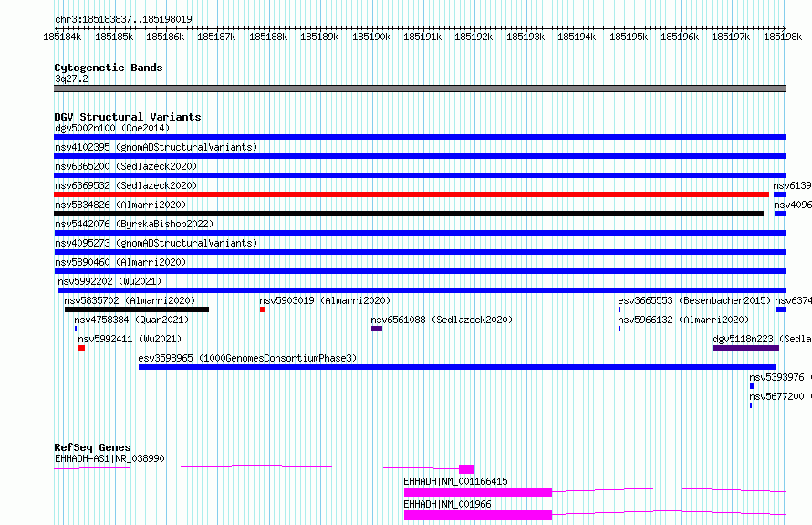Select the EHHADH|NM_001966 exon block
The height and width of the screenshot is (525, 812).
click(478, 515)
